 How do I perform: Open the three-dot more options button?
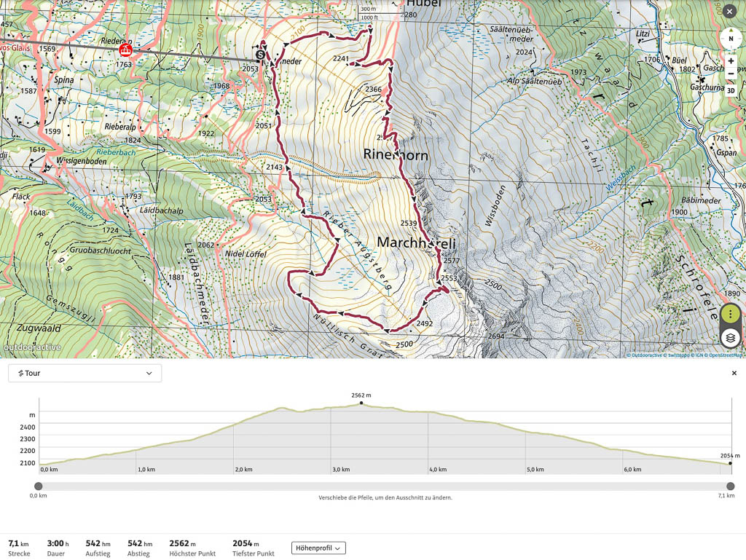pos(731,315)
